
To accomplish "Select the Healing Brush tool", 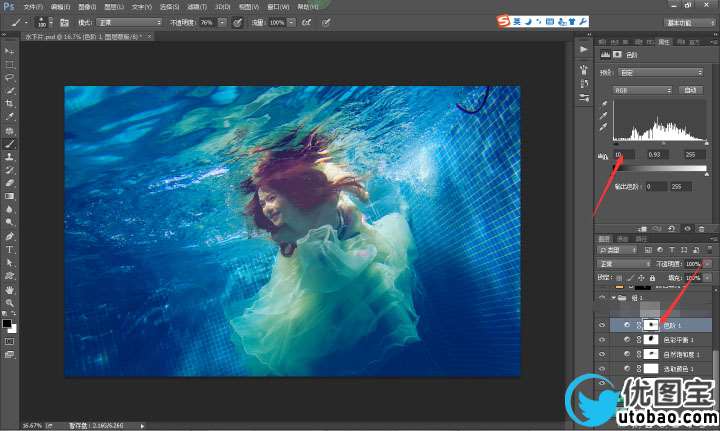I will pyautogui.click(x=9, y=131).
